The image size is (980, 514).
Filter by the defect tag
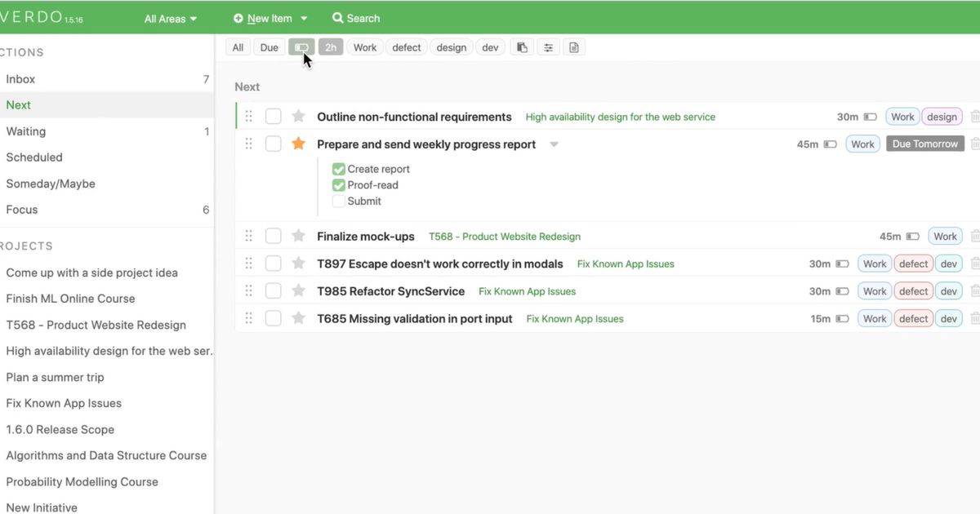pos(407,47)
